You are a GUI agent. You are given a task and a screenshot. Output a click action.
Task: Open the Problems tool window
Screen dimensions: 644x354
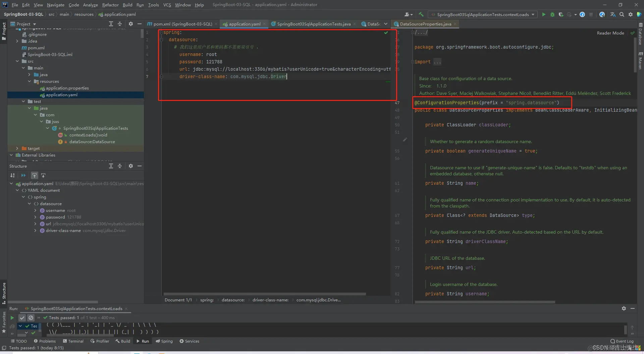point(45,341)
